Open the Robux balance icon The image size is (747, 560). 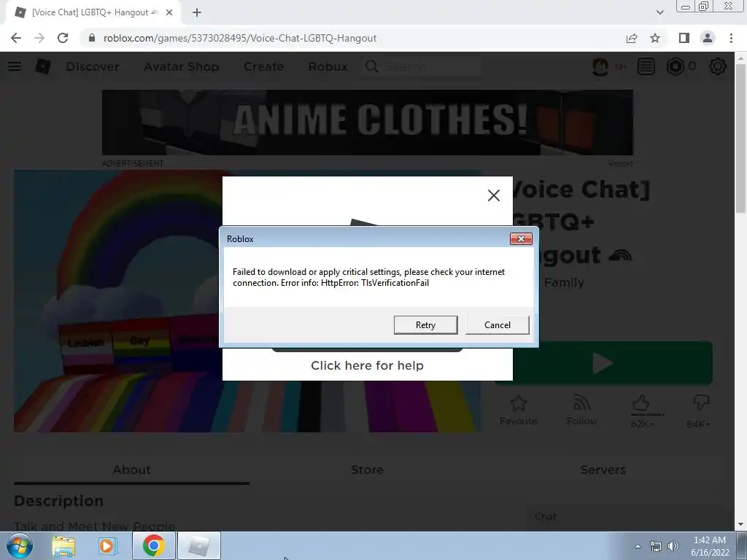(675, 66)
